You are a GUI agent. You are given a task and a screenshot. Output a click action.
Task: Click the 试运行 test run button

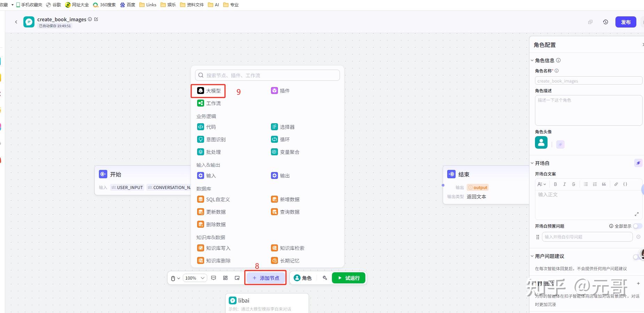(349, 278)
